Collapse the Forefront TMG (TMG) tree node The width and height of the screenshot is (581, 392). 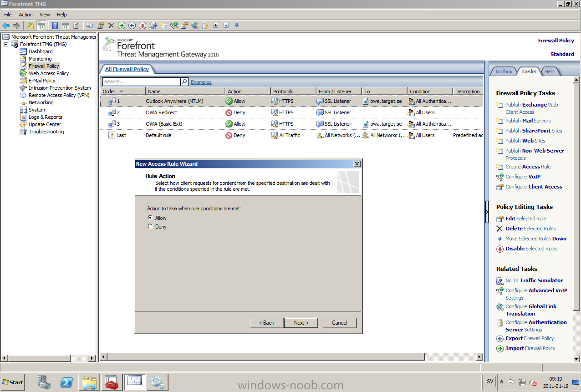tap(6, 44)
